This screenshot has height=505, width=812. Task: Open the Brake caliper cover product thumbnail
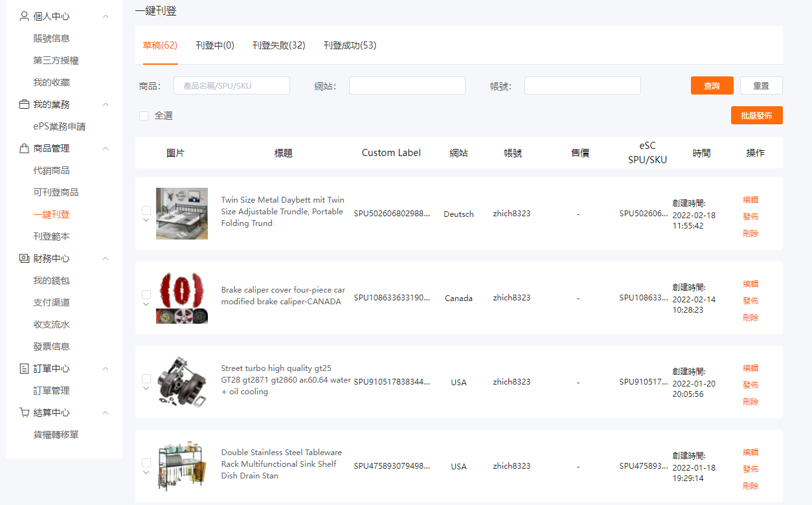[x=182, y=298]
